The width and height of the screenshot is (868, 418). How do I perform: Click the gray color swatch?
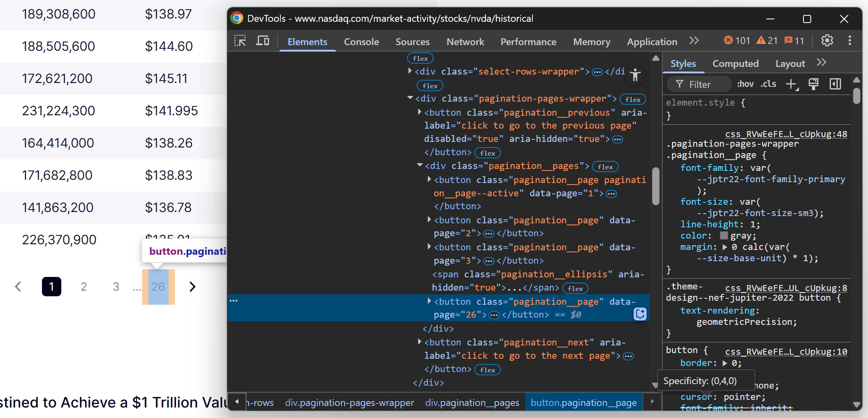724,235
